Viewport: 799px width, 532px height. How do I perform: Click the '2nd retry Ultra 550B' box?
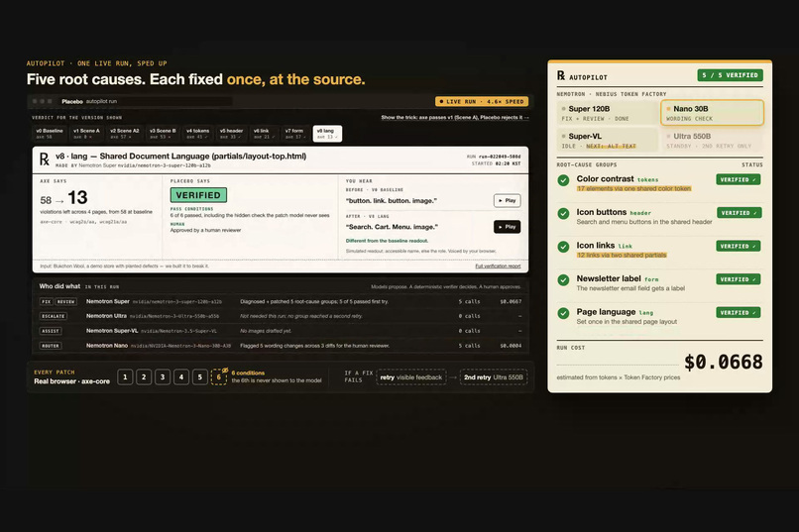pos(494,377)
